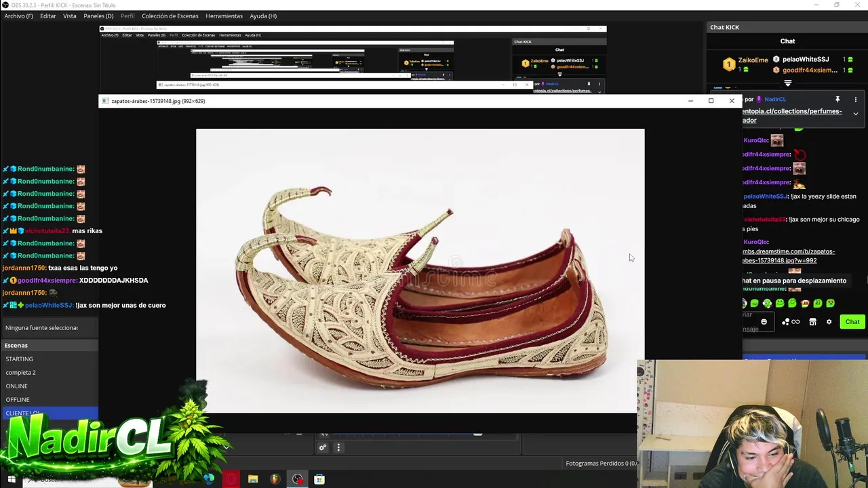Open the Colección de Escenas menu

(x=170, y=16)
